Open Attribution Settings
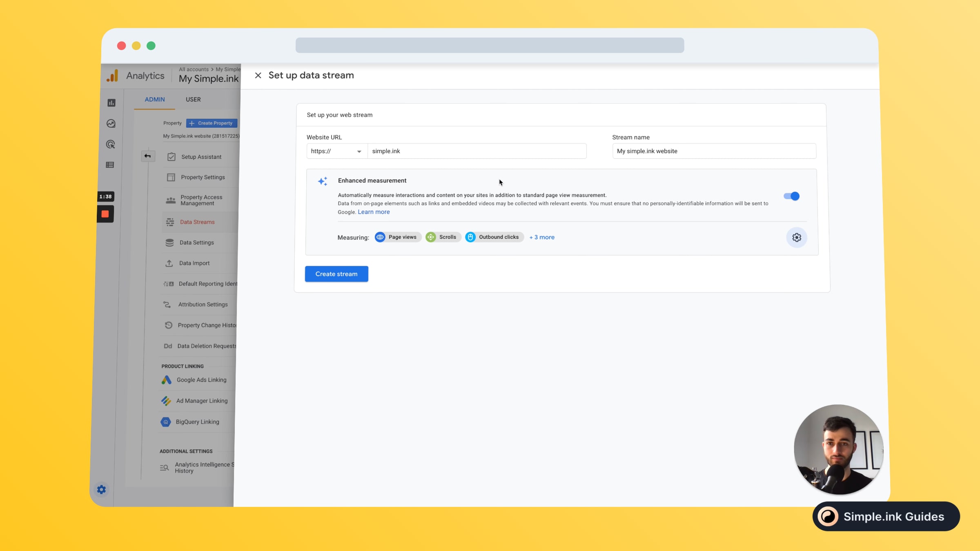The height and width of the screenshot is (551, 980). click(203, 305)
